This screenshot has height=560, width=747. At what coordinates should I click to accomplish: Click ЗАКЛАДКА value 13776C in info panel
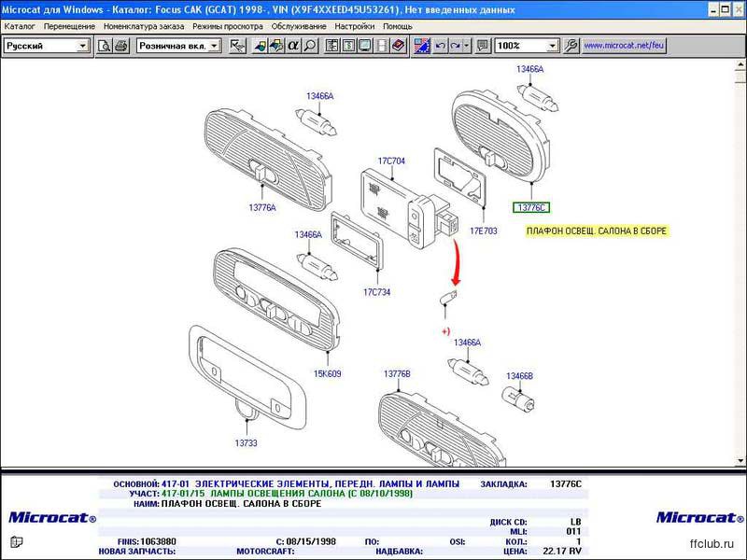pos(566,483)
